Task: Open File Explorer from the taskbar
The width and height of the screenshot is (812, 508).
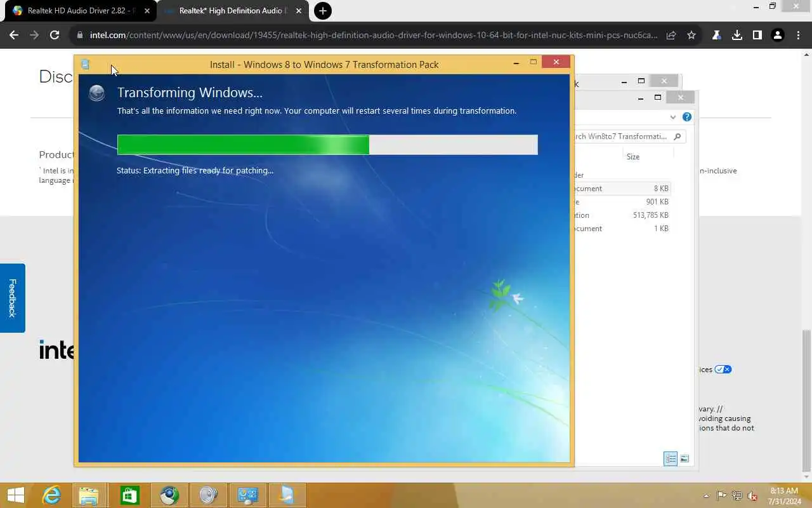Action: [89, 495]
